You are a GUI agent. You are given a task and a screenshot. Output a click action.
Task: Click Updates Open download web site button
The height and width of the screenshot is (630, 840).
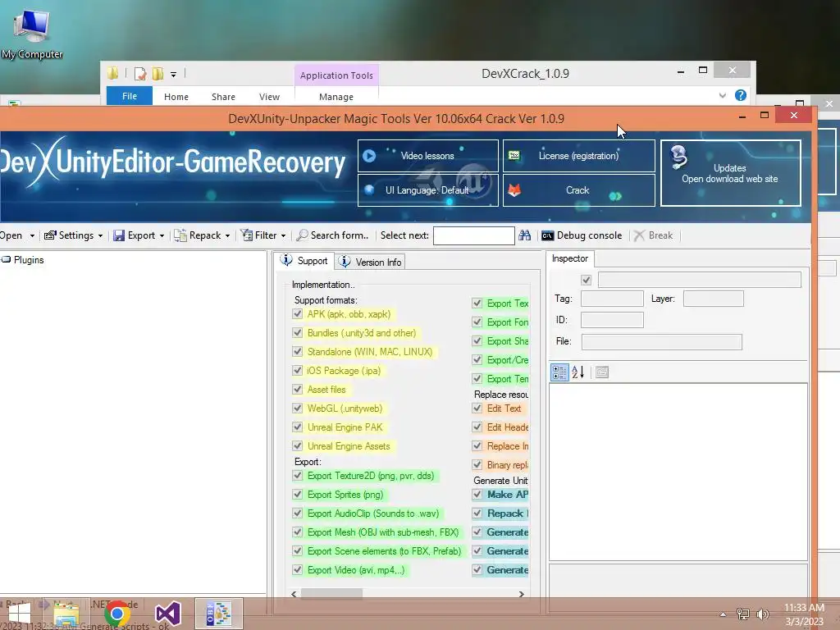coord(731,173)
